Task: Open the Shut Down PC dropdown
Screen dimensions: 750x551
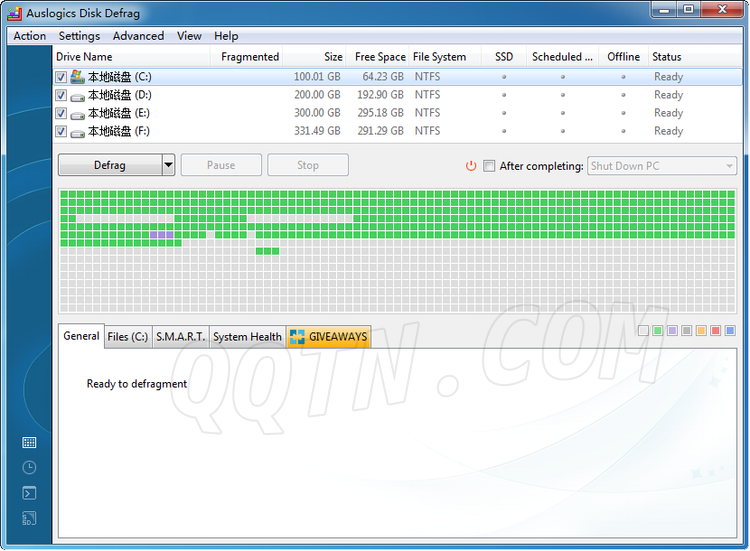Action: (662, 166)
